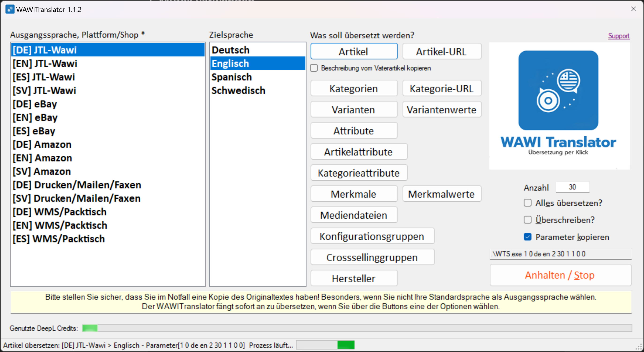Open the Support link

[x=618, y=36]
